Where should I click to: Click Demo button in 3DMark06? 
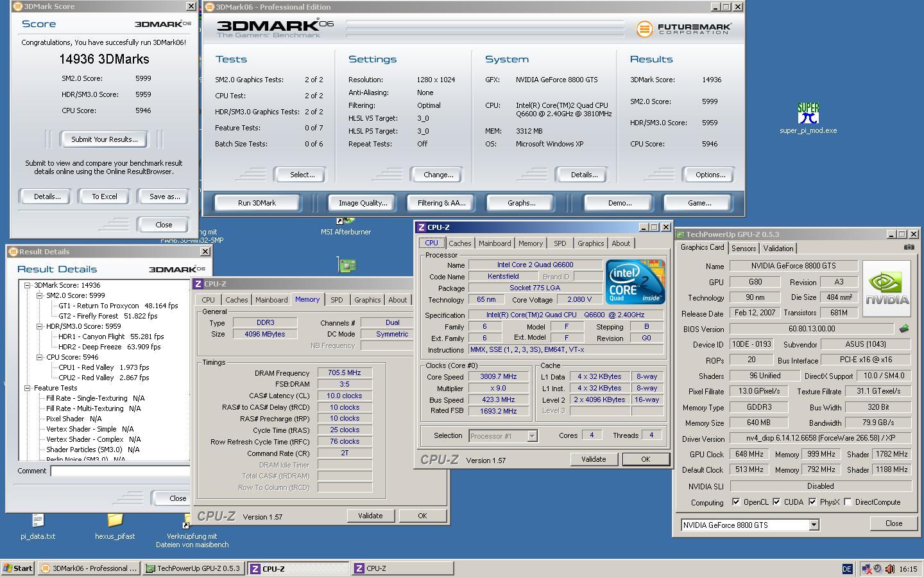click(x=619, y=203)
